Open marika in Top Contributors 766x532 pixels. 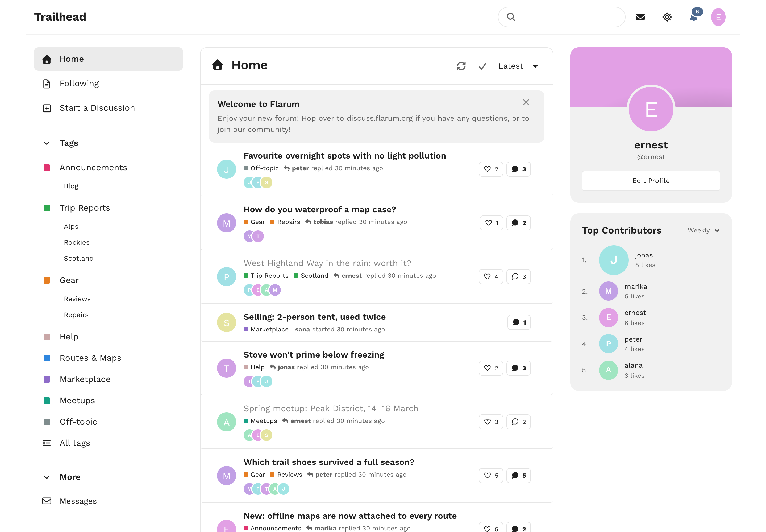pos(636,287)
